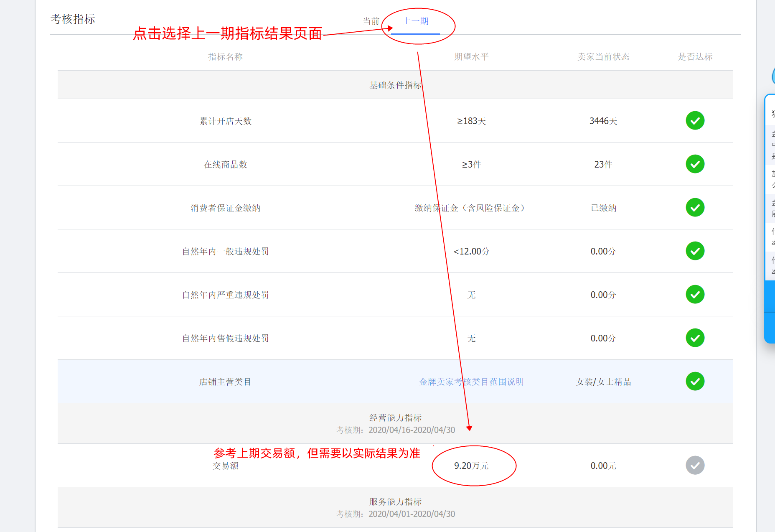Click the 考核指标 heading
The height and width of the screenshot is (532, 775).
(x=73, y=19)
